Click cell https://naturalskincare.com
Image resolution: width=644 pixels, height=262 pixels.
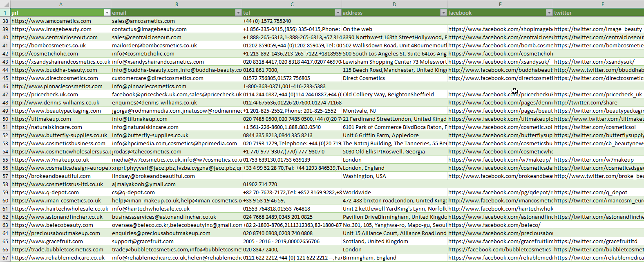click(61, 127)
